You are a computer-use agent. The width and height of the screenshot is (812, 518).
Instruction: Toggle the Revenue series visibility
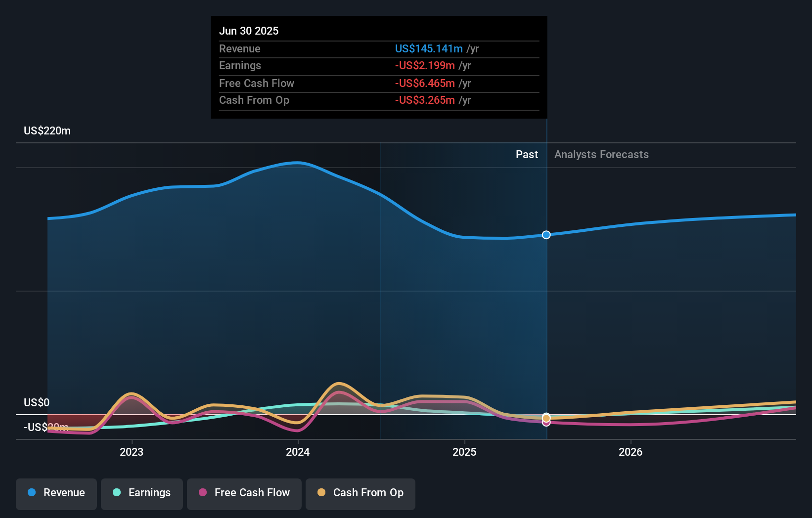56,493
